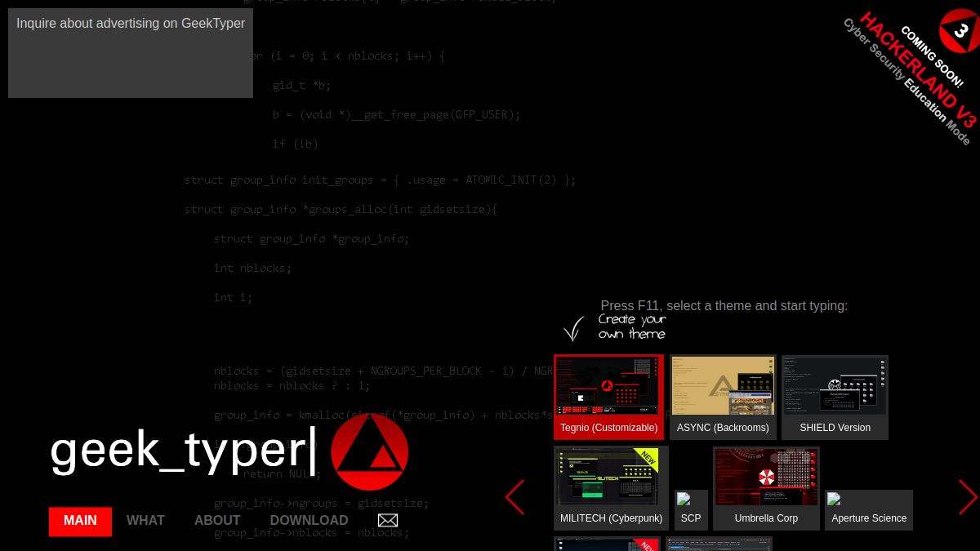
Task: Select the Tegnio (Customizable) theme
Action: 609,398
